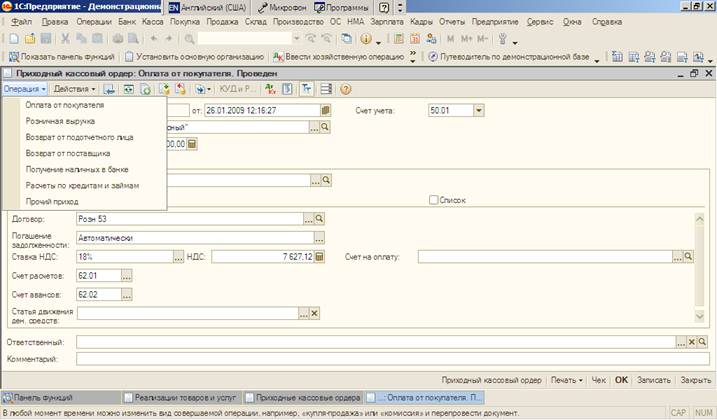Open selection button of Договор field

[309, 219]
